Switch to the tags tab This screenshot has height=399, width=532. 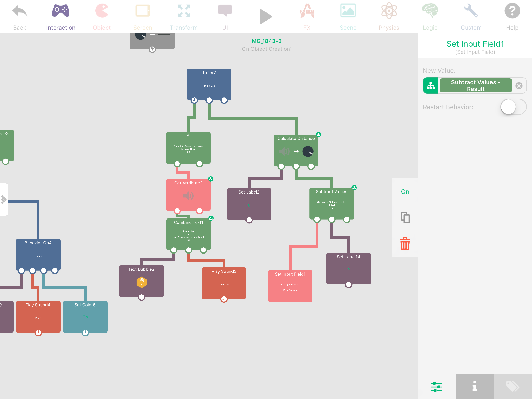coord(513,386)
